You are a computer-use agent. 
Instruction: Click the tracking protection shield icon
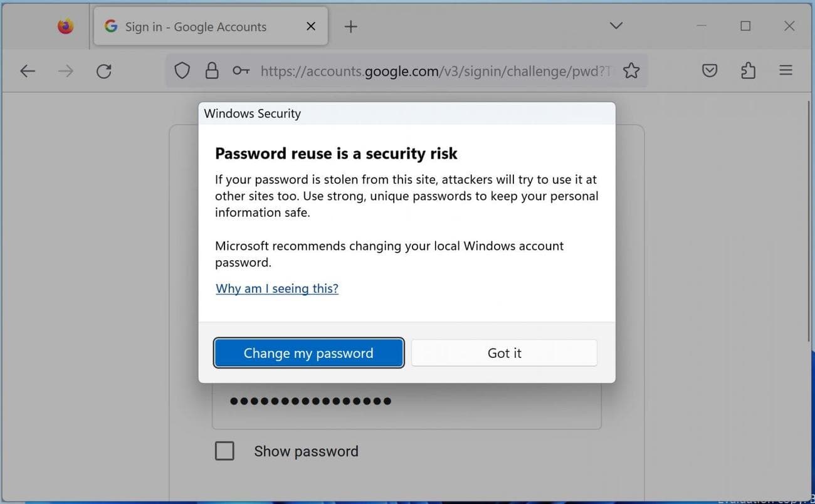coord(182,70)
